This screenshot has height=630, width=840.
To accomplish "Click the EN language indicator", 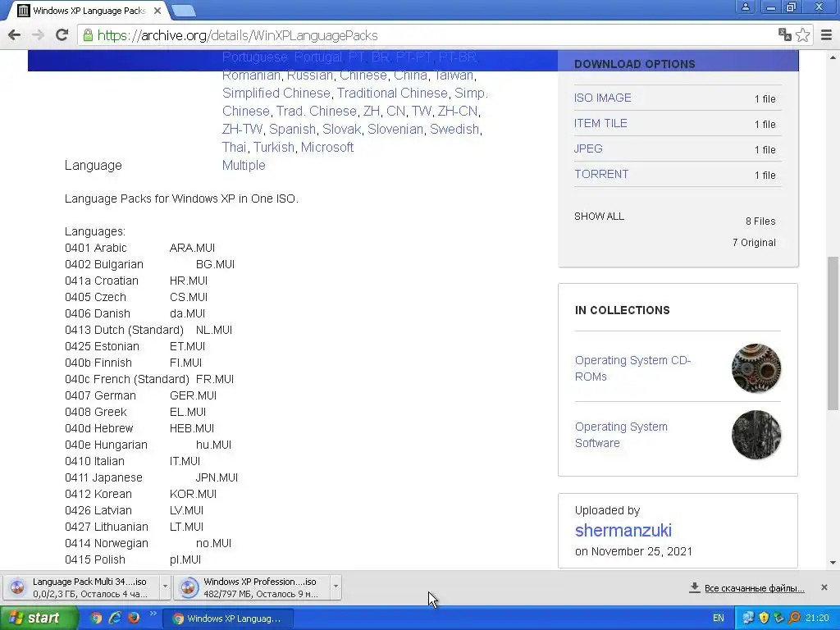I will [719, 619].
